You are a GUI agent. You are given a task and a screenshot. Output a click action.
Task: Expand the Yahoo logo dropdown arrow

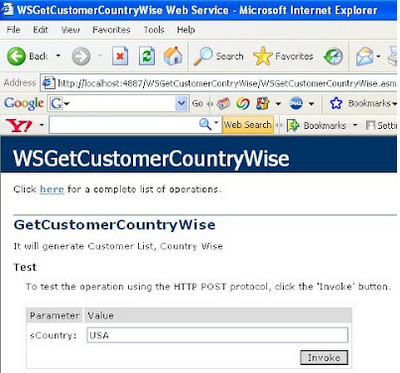(42, 125)
